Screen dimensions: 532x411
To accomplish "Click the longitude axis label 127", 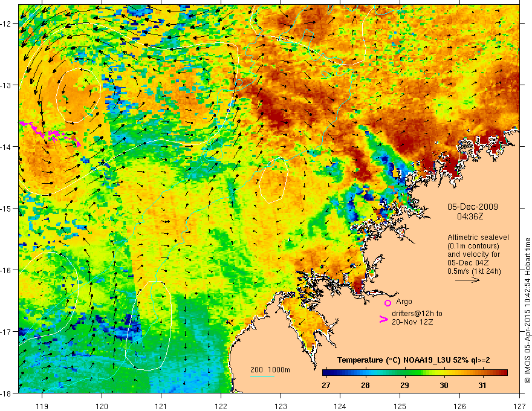I will click(x=519, y=406).
